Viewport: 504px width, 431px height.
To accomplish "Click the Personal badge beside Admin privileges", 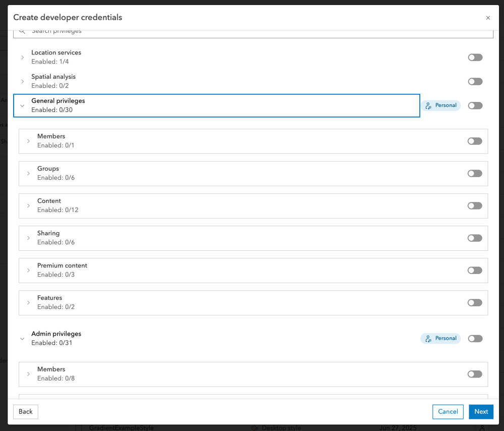I will (441, 339).
